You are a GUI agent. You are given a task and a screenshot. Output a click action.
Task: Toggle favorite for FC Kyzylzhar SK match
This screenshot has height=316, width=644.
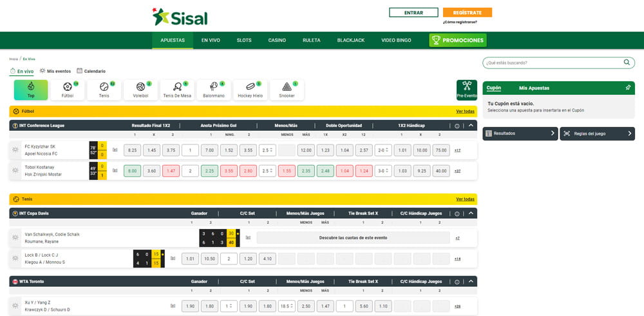pyautogui.click(x=15, y=150)
